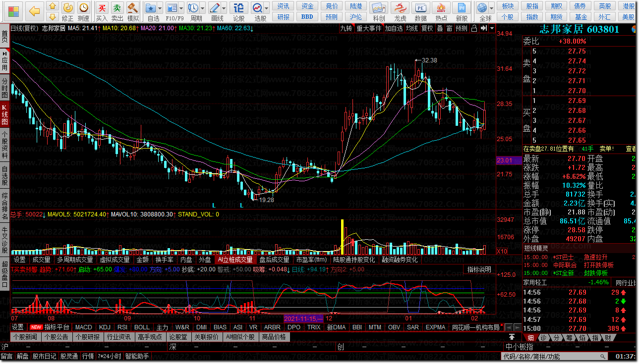This screenshot has width=640, height=364.
Task: Click the upload arrow icon above 细 tab
Action: click(x=512, y=337)
